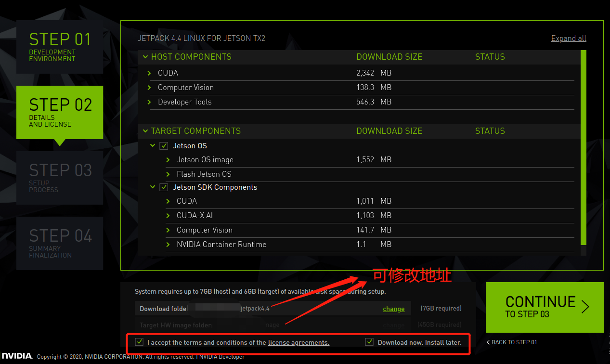Click the Expand all link
This screenshot has height=364, width=610.
(569, 39)
